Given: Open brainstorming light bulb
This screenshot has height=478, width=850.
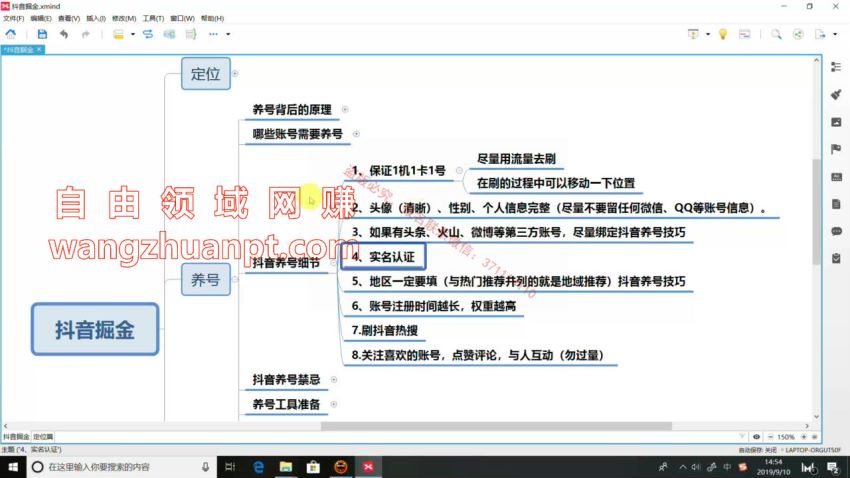Looking at the screenshot, I should click(723, 34).
